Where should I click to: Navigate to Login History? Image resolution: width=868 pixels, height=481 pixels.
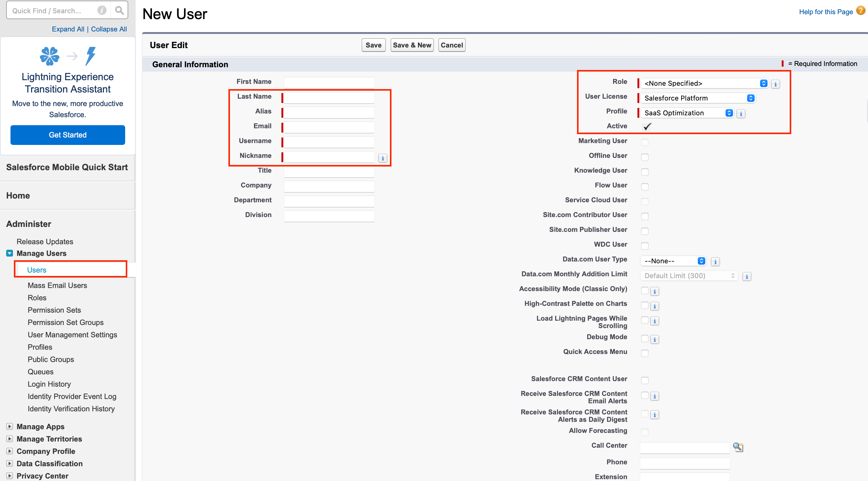click(x=49, y=384)
